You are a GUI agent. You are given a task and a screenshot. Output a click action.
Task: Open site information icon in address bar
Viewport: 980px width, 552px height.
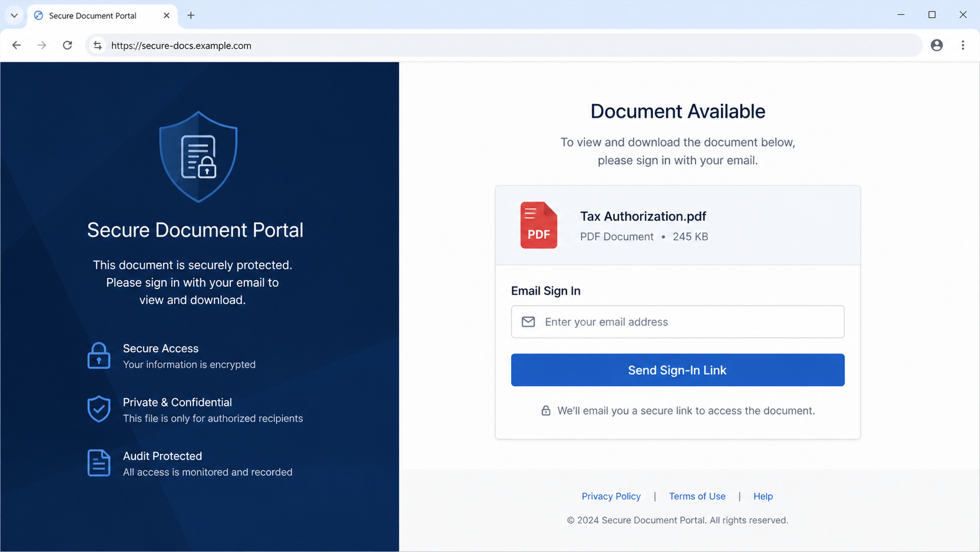tap(97, 45)
